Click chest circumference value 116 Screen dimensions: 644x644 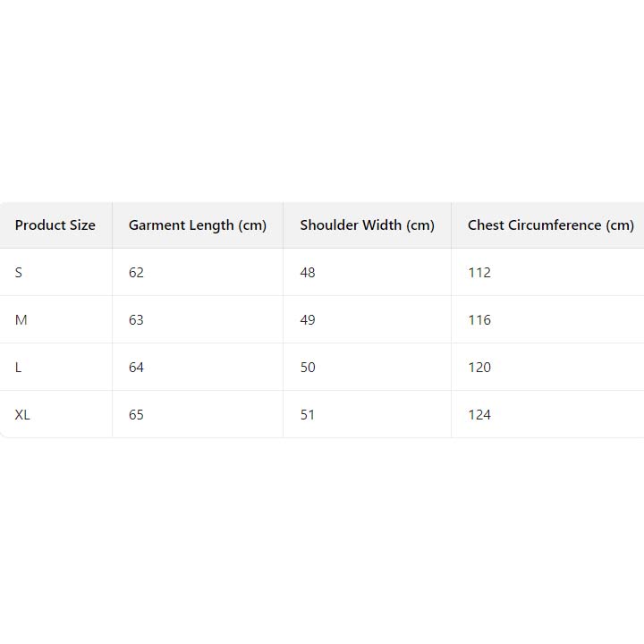coord(479,320)
